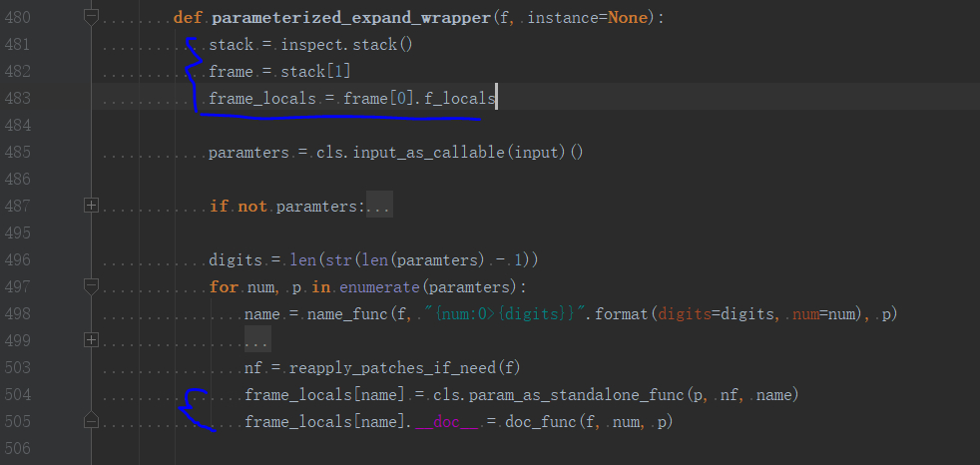This screenshot has height=465, width=980.
Task: Click 'stack[1]' on line 482
Action: click(315, 72)
